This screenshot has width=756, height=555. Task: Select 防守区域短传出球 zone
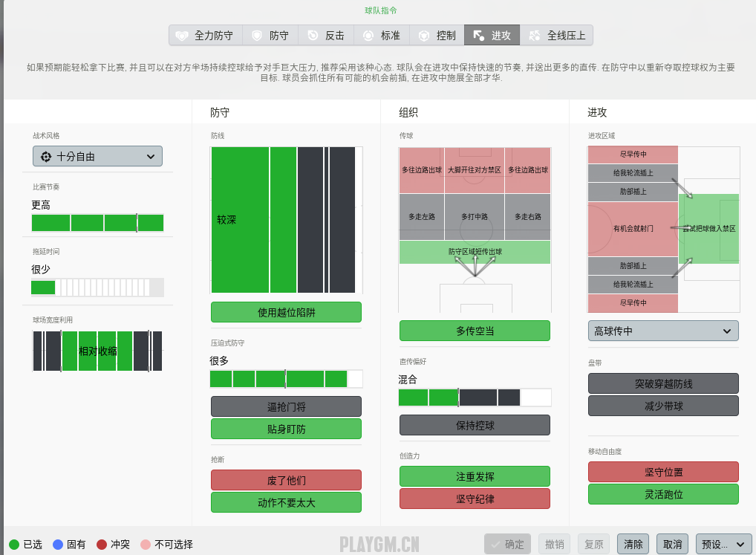coord(475,252)
